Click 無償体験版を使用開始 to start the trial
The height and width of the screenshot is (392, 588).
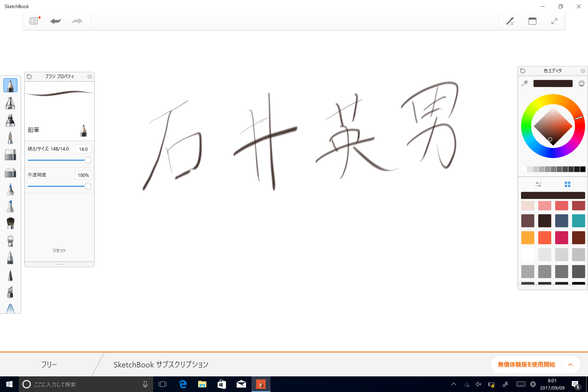click(526, 364)
